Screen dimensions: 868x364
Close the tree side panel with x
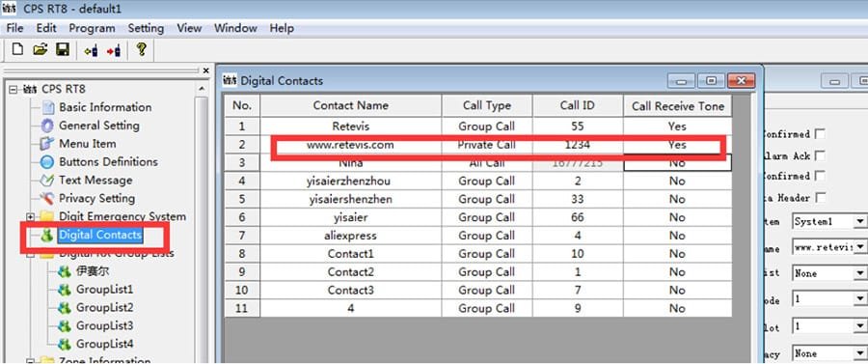pos(206,70)
